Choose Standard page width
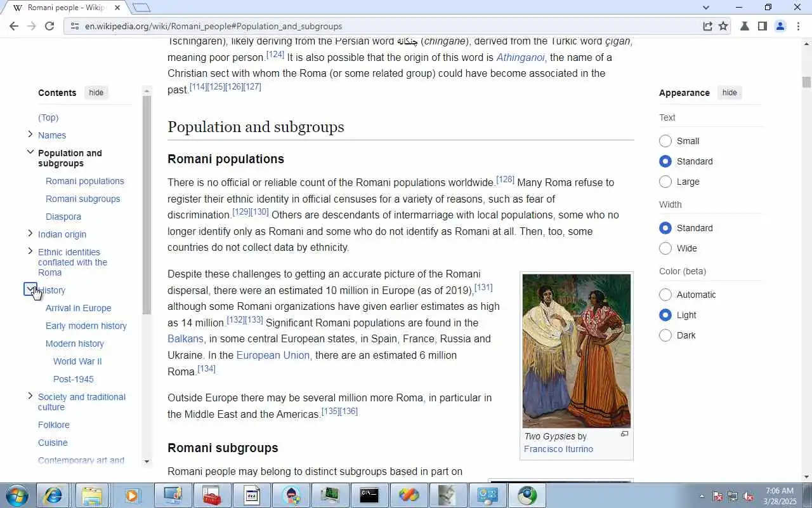Viewport: 812px width, 508px height. point(665,228)
